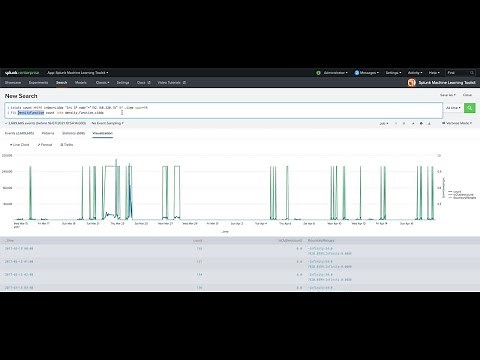Click the orange Machine Learning Toolkit app icon
This screenshot has width=480, height=360.
412,83
